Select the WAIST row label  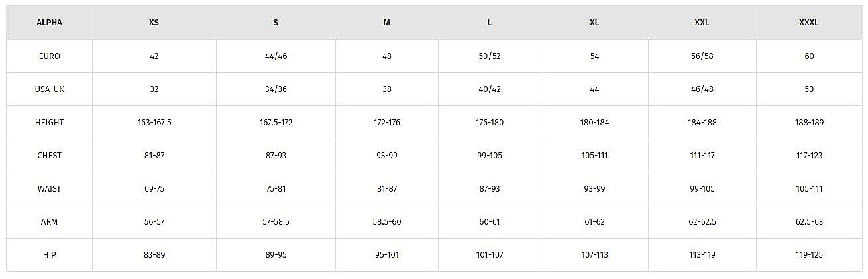50,189
